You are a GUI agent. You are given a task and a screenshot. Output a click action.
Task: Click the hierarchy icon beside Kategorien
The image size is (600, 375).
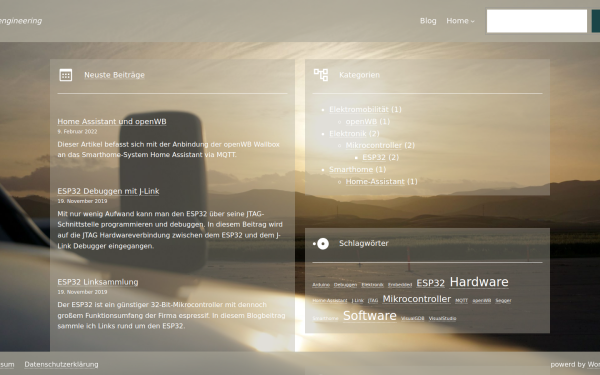click(x=321, y=75)
